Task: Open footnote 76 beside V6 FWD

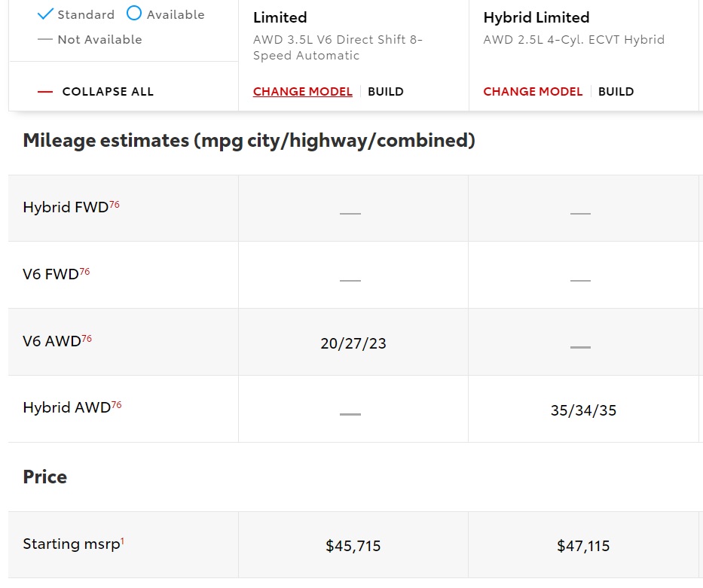Action: coord(85,271)
